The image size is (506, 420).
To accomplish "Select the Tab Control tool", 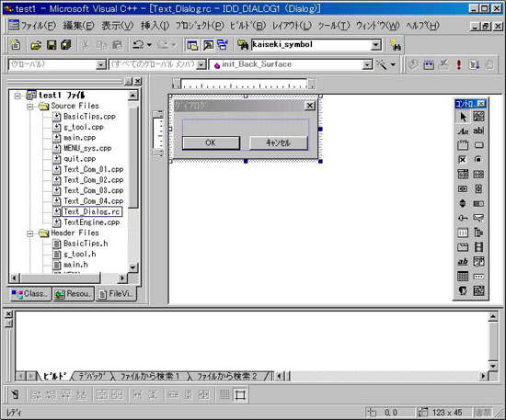I will tap(463, 247).
